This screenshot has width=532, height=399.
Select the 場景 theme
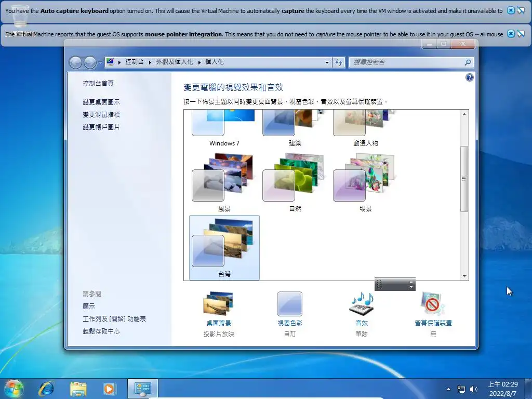[365, 182]
